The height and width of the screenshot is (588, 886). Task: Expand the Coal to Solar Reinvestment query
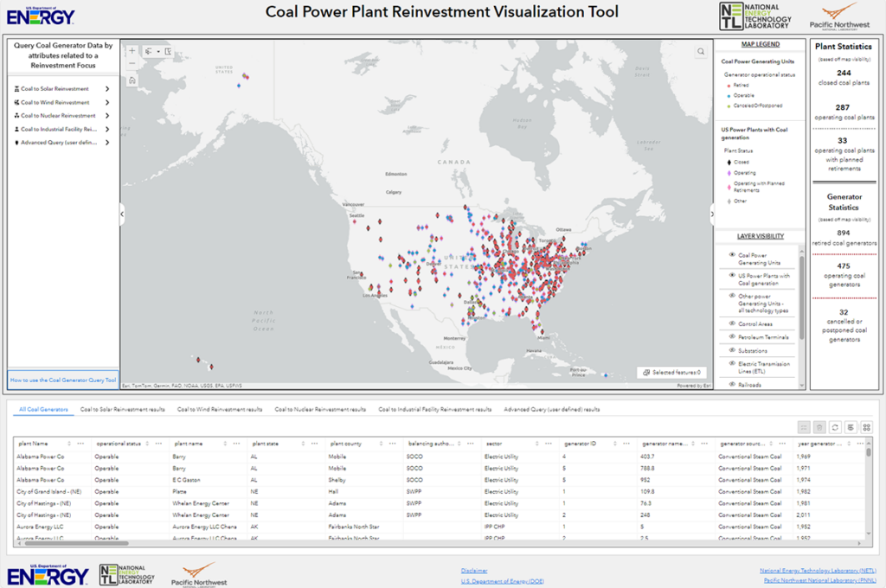107,89
